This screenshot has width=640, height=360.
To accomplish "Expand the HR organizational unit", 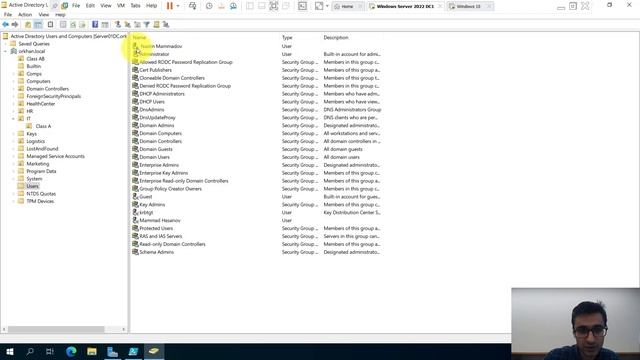I will [13, 111].
